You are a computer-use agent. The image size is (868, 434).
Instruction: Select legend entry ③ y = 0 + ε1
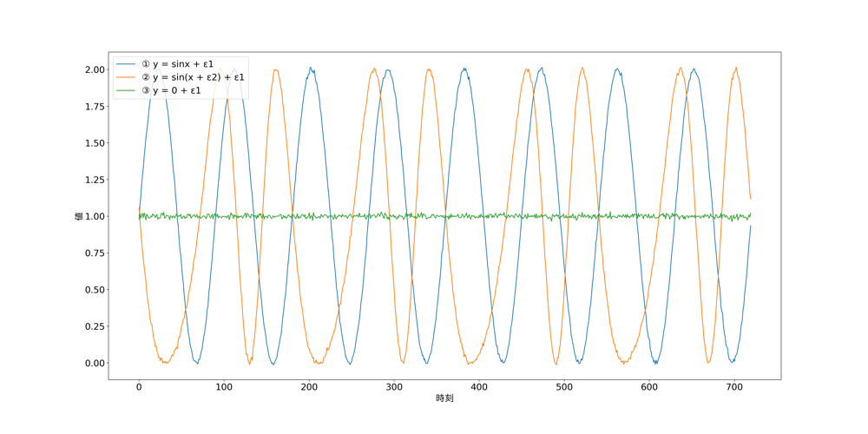click(177, 90)
